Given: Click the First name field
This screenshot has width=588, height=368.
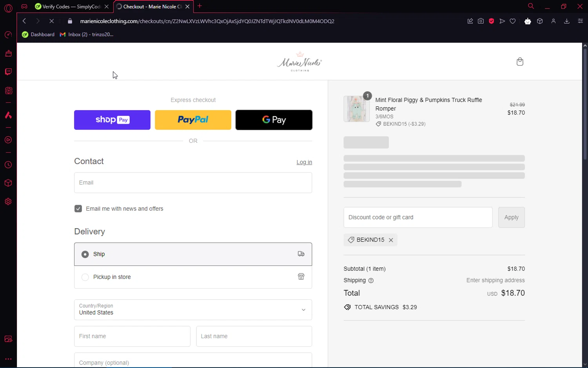Looking at the screenshot, I should tap(132, 336).
